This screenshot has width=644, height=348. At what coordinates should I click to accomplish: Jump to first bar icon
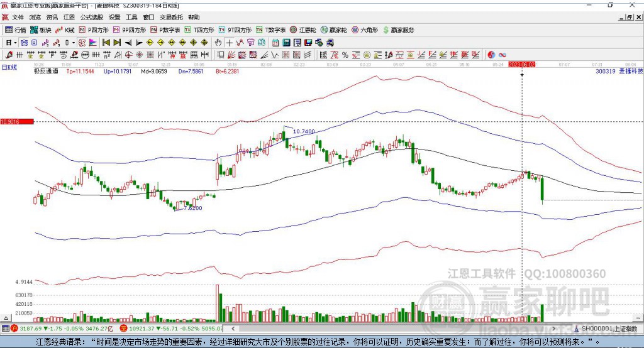pos(106,43)
